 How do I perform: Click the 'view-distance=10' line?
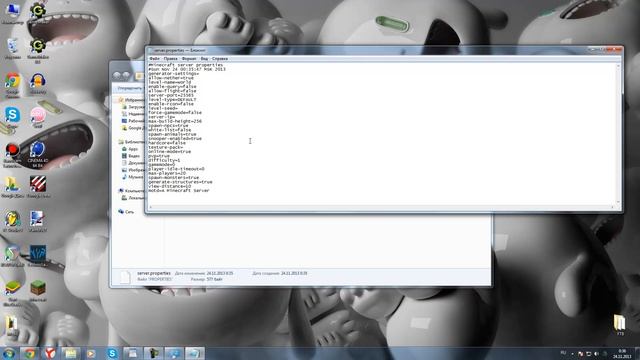(169, 186)
